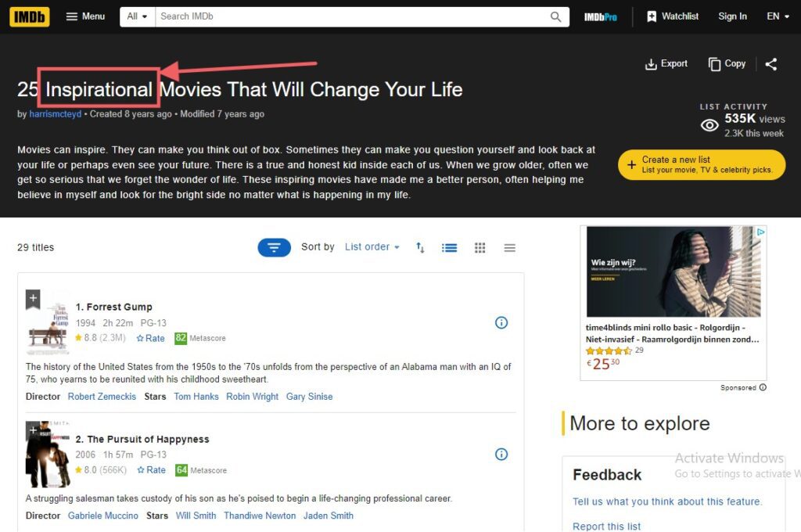Click the €25 ad price
Image resolution: width=801 pixels, height=532 pixels.
[603, 363]
